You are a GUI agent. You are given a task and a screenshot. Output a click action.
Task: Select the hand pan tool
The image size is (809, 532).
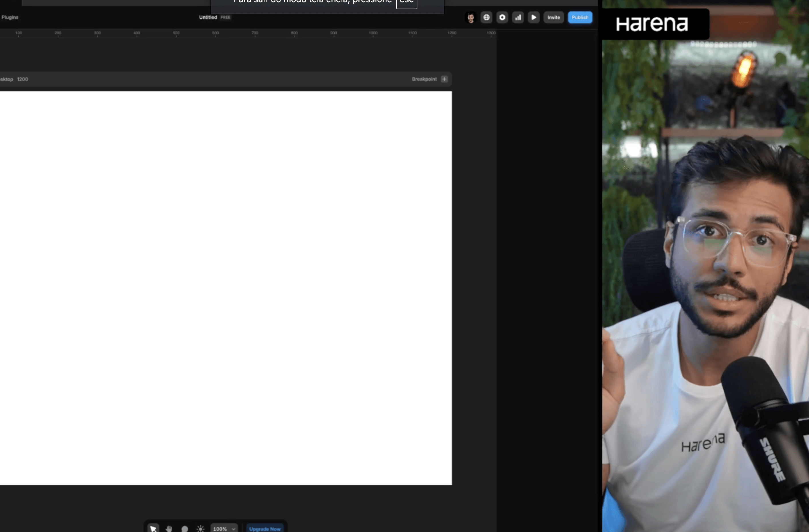pyautogui.click(x=169, y=529)
